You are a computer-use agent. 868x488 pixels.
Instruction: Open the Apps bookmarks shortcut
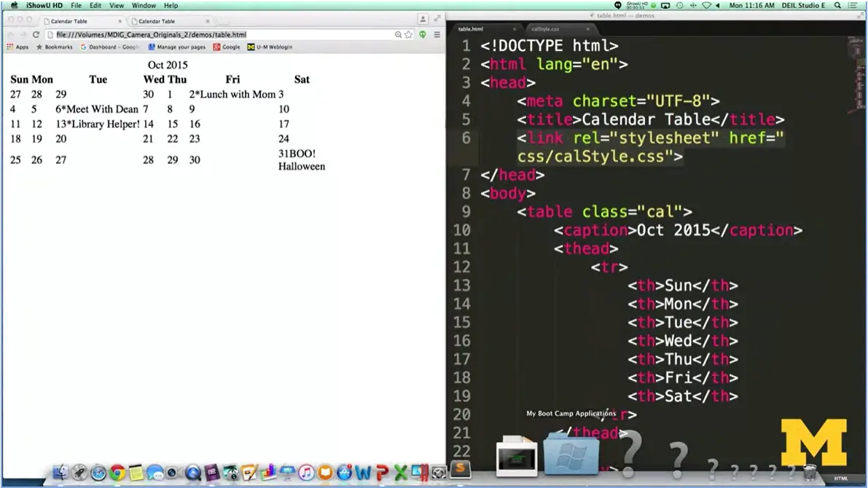[x=17, y=47]
